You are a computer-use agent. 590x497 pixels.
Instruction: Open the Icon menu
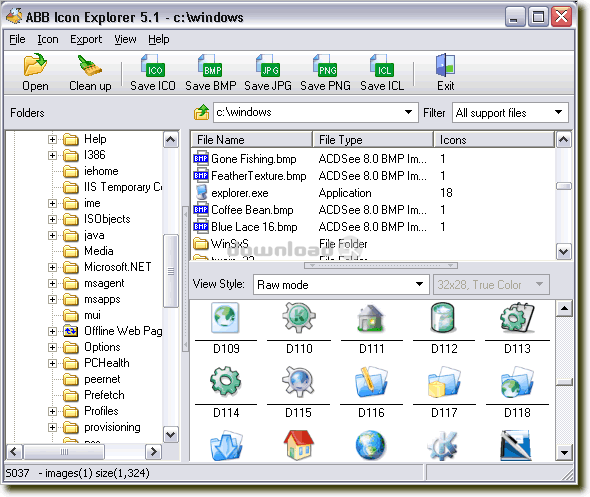coord(48,39)
